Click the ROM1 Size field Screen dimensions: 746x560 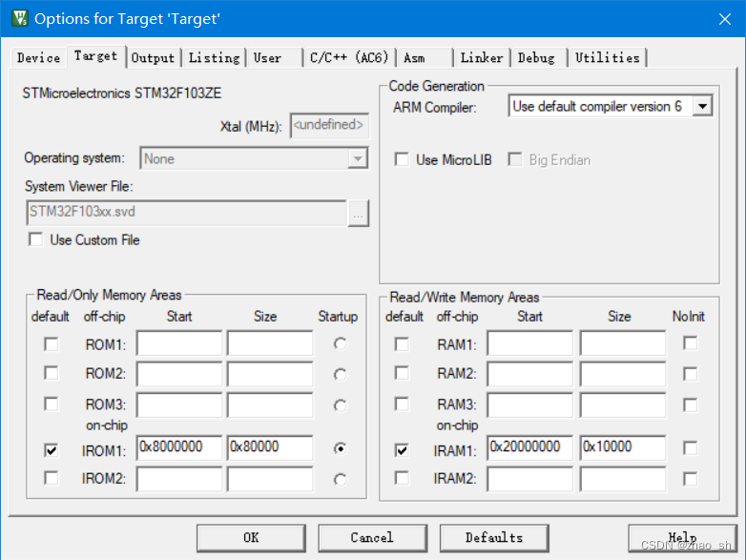point(270,343)
